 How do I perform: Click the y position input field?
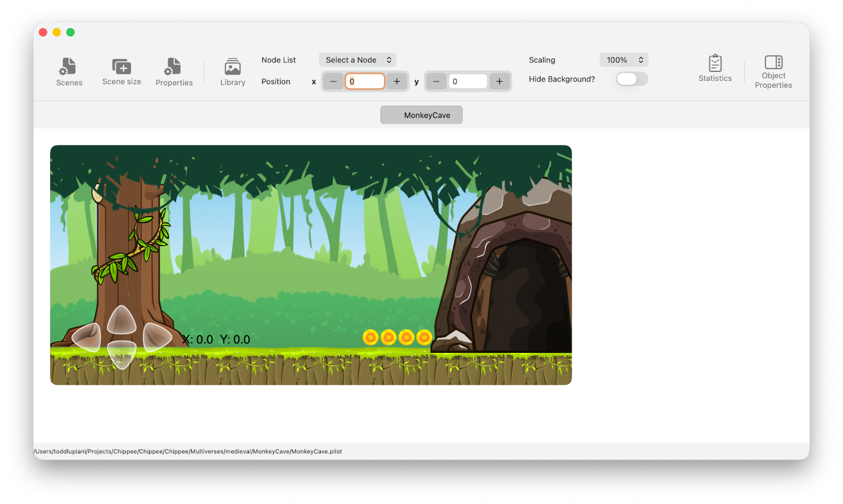(x=468, y=81)
